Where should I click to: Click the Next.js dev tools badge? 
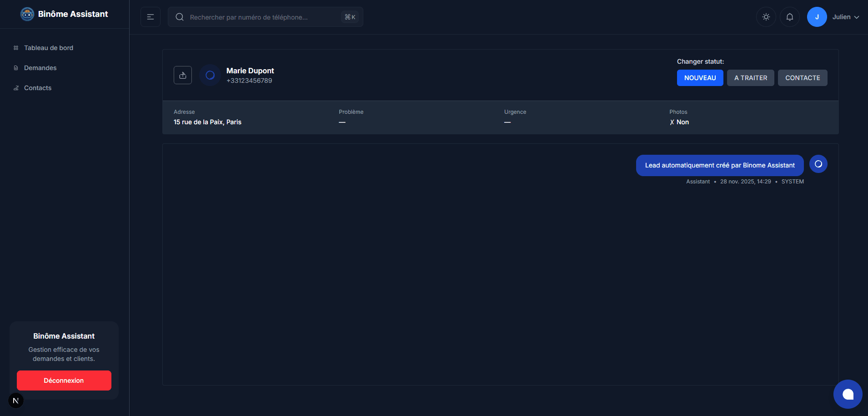coord(16,401)
